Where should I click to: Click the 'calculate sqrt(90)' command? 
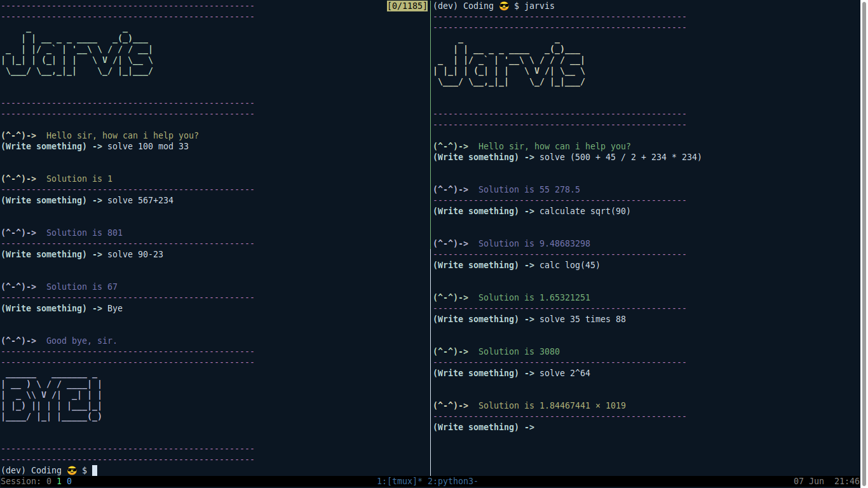585,211
